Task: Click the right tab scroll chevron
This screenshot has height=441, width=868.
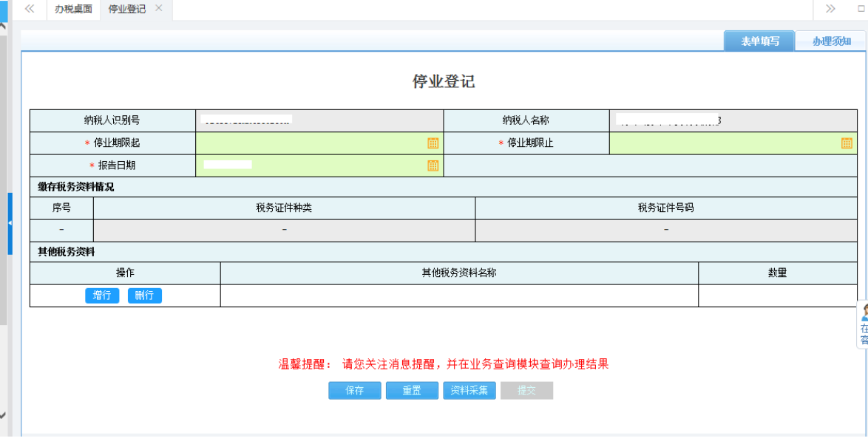Action: click(831, 10)
